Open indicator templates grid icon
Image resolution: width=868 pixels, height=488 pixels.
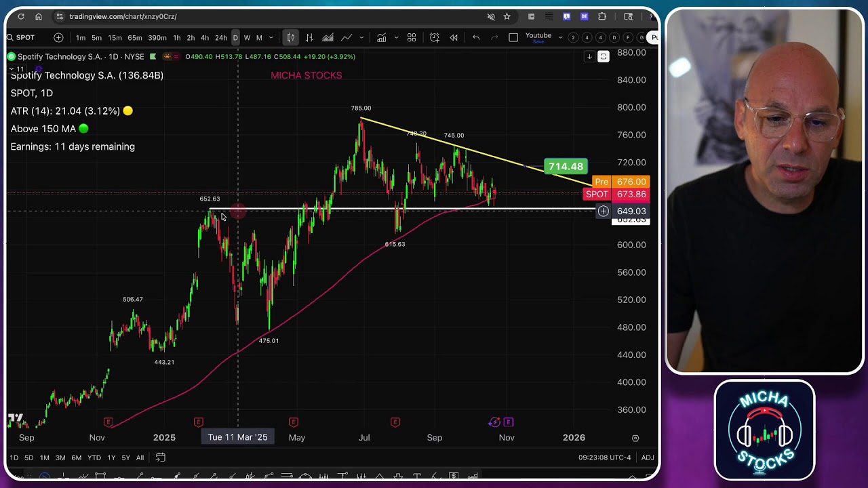412,37
